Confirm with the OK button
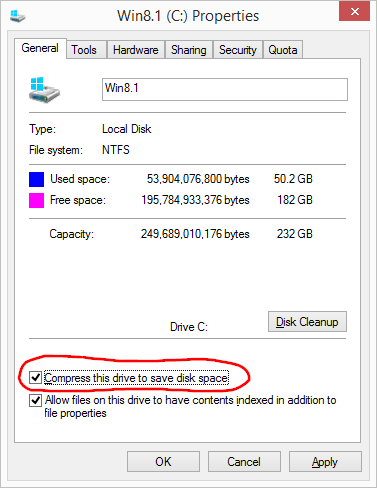 coord(163,462)
